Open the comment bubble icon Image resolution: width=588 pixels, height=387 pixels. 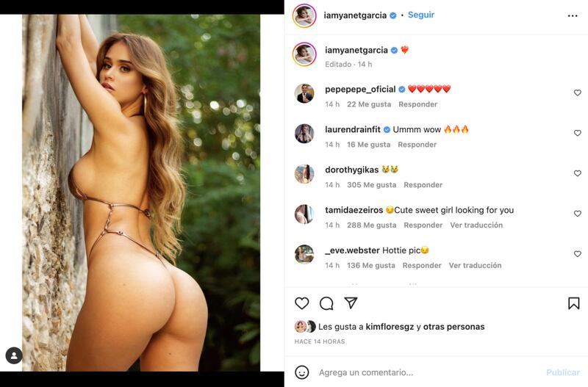326,303
